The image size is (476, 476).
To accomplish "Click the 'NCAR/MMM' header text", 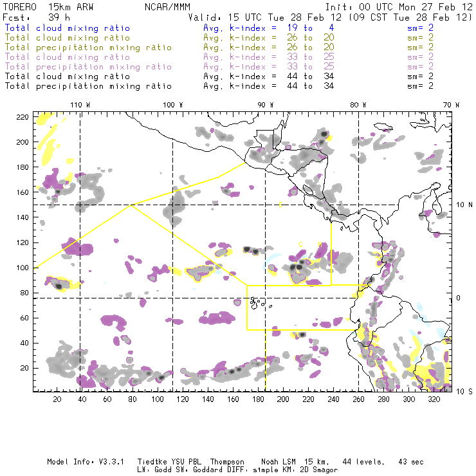I will pos(168,7).
